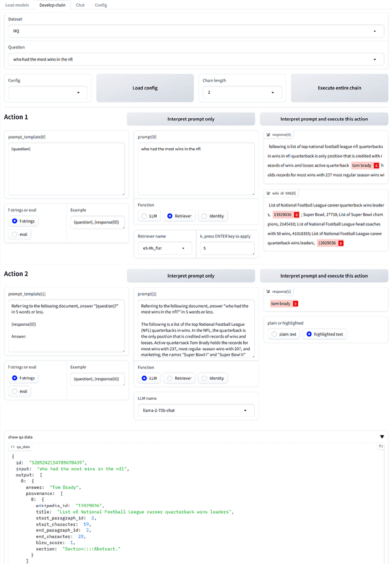Click into the k value input field

[x=227, y=249]
